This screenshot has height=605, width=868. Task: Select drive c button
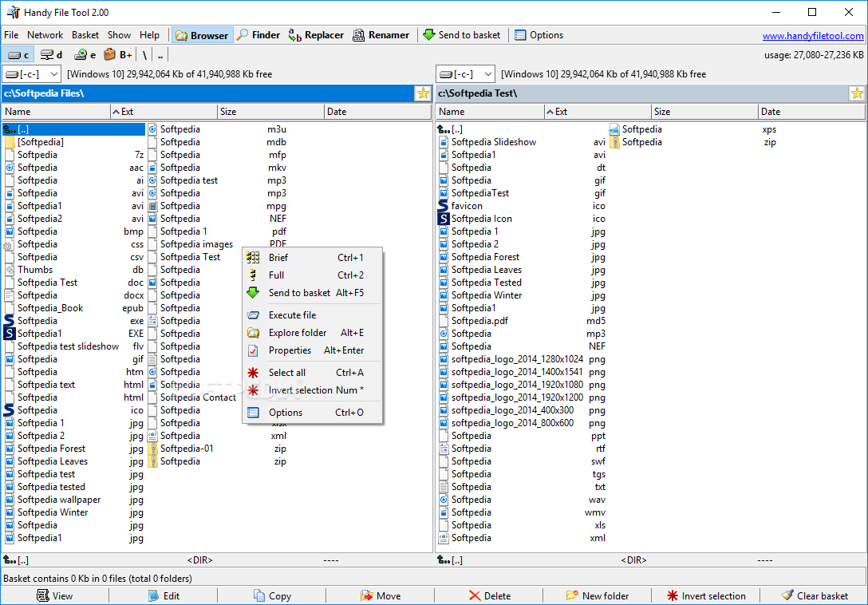click(x=18, y=54)
